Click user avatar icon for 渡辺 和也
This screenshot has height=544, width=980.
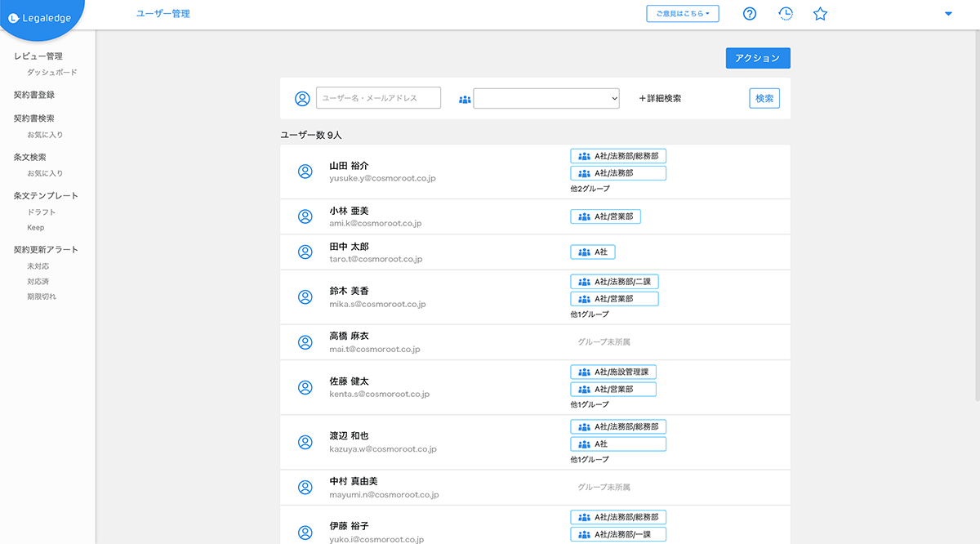tap(305, 442)
